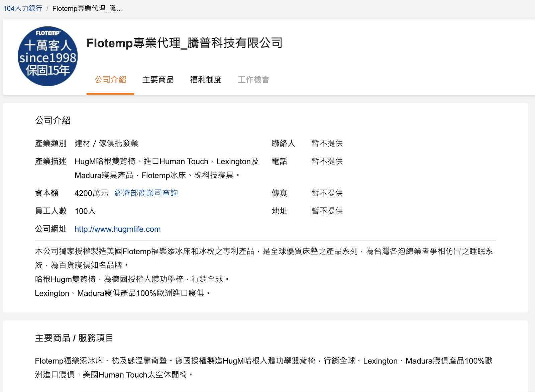Click the paragraph starting Flotemp福樂添冰床、枕及感溫靠背墊
The height and width of the screenshot is (392, 535).
[x=264, y=368]
